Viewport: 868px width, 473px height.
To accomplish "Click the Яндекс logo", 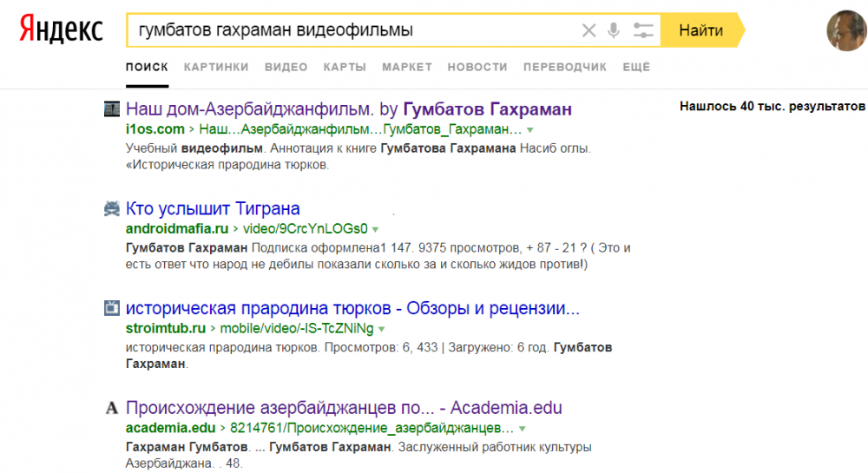I will point(61,30).
